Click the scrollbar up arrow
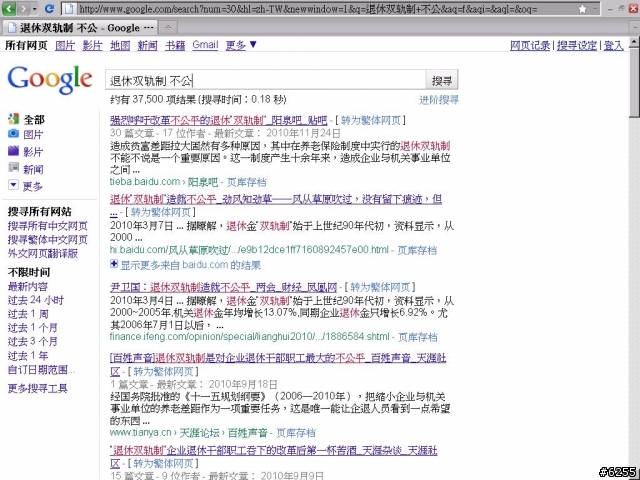This screenshot has width=640, height=480. coord(634,41)
